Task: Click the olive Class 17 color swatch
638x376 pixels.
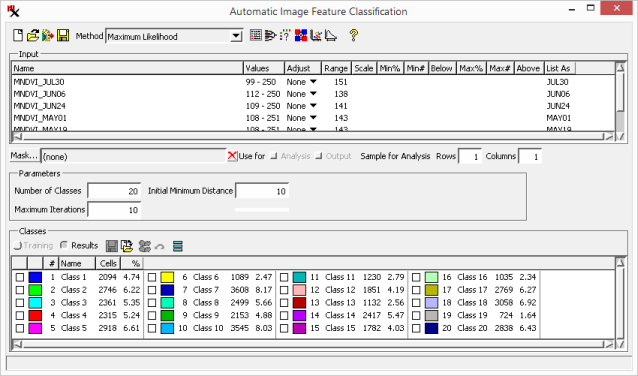Action: click(x=431, y=290)
